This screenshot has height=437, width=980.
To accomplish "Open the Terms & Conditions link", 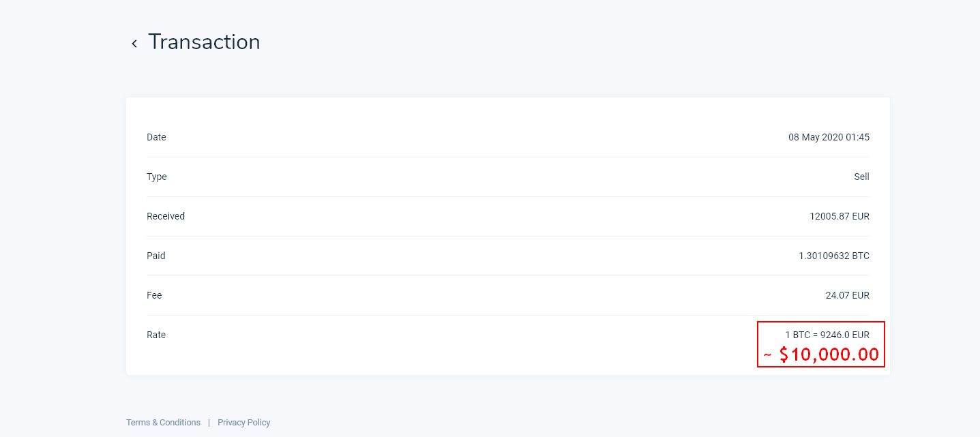I will (163, 423).
